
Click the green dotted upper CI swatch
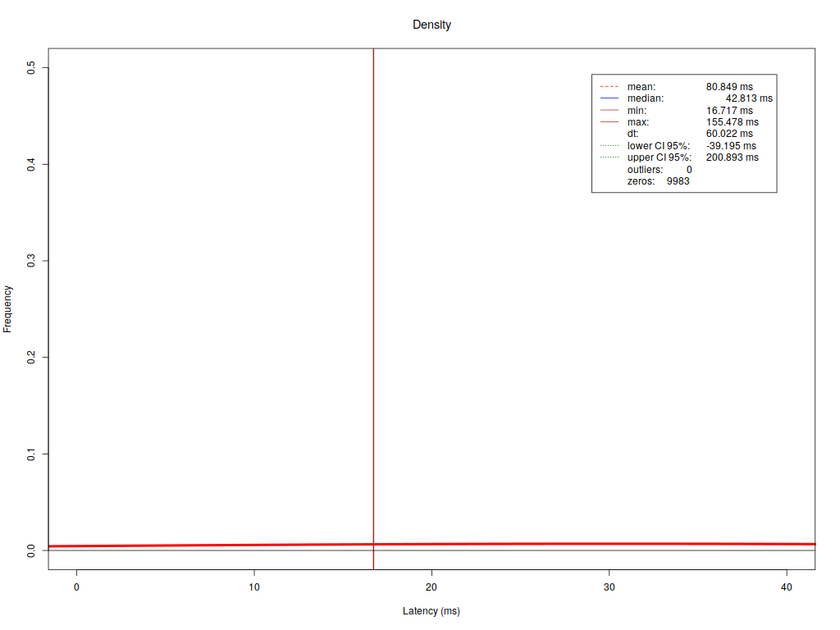(609, 157)
